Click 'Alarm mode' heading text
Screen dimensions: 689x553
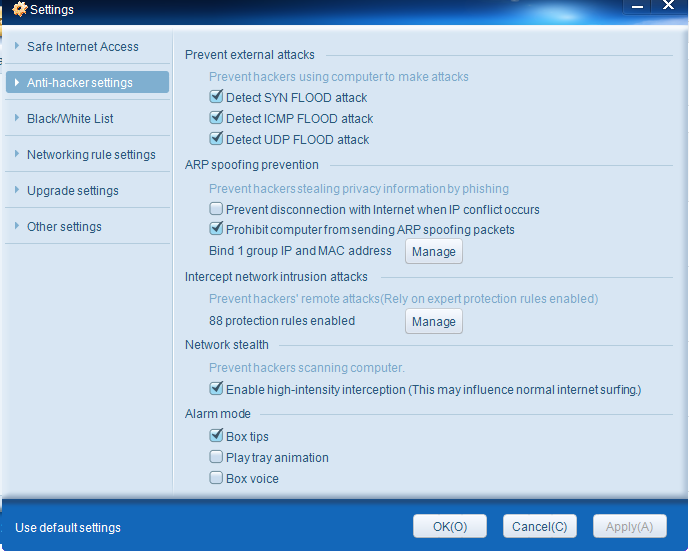(218, 414)
